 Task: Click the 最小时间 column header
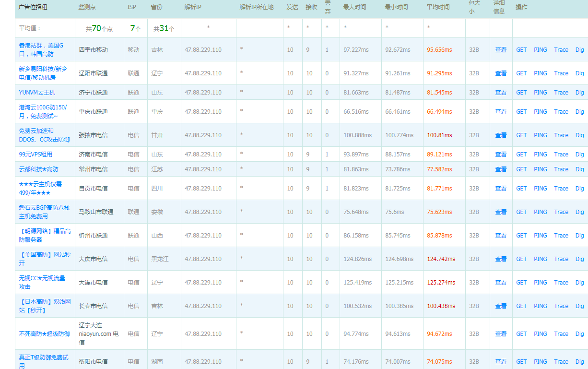(x=397, y=7)
